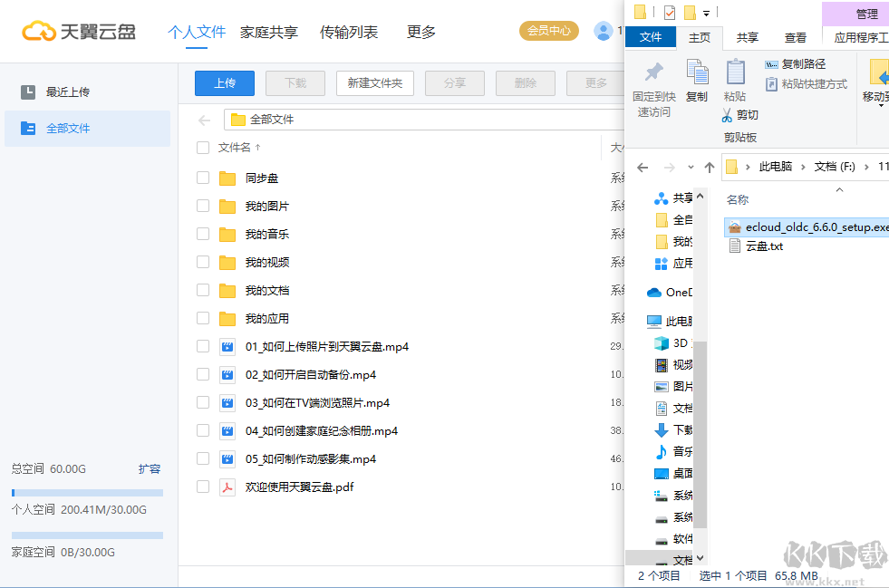Tick the select-all checkbox in the 文件名 header

tap(203, 147)
